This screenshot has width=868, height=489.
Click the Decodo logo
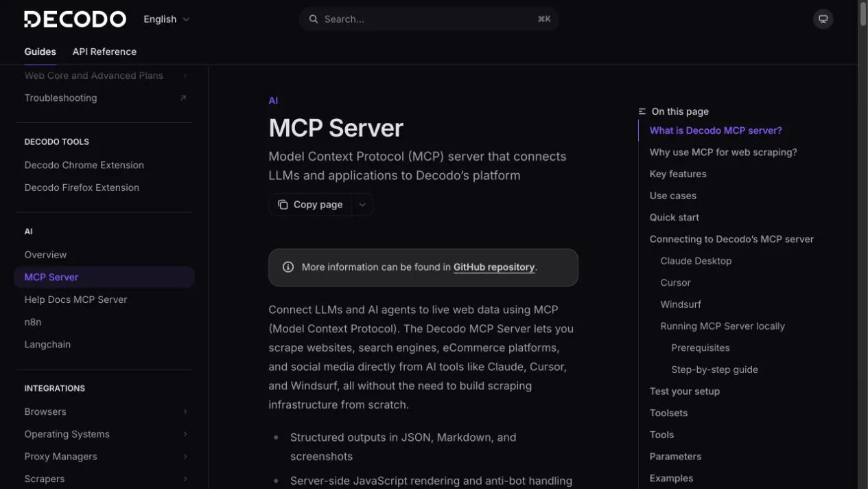click(x=75, y=19)
